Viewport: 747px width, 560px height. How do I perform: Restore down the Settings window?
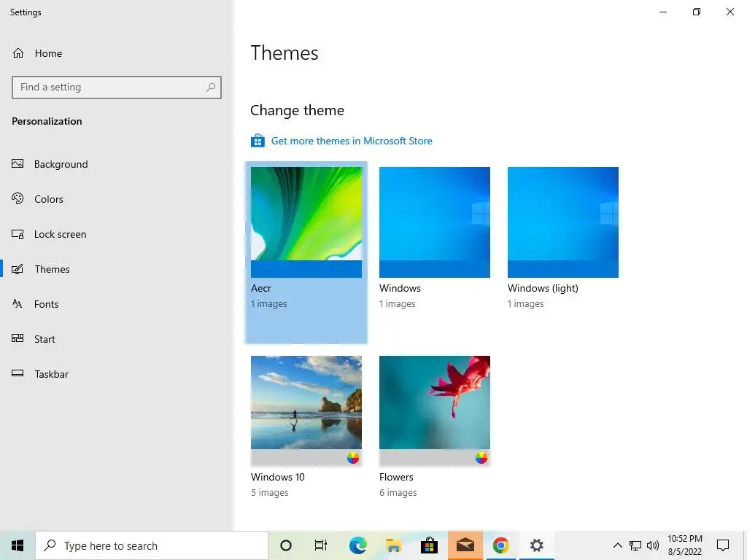click(697, 12)
